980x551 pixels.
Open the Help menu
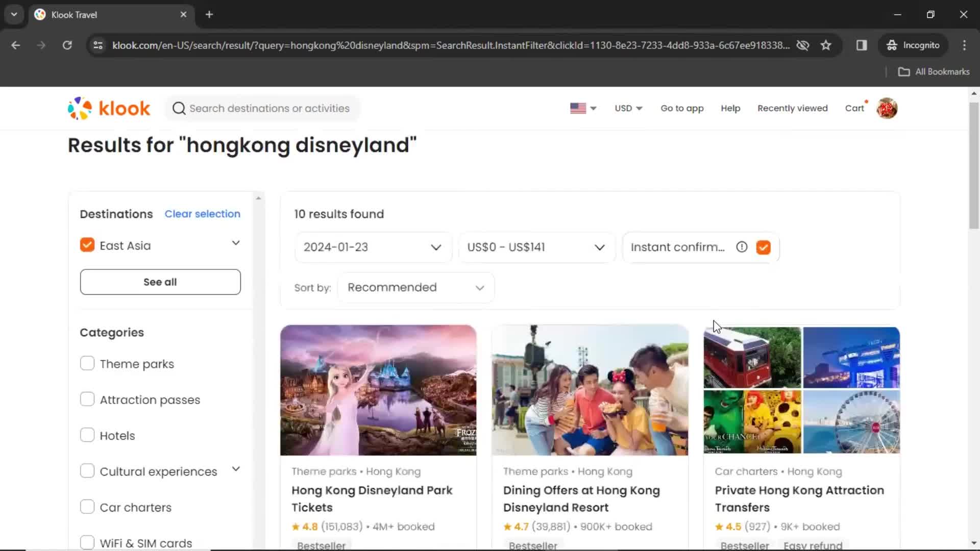point(730,108)
